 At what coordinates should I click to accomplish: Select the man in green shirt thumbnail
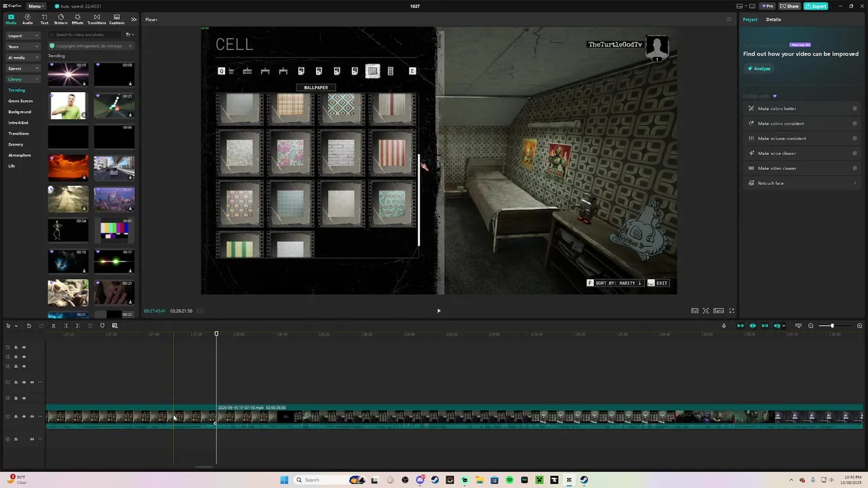tap(68, 106)
